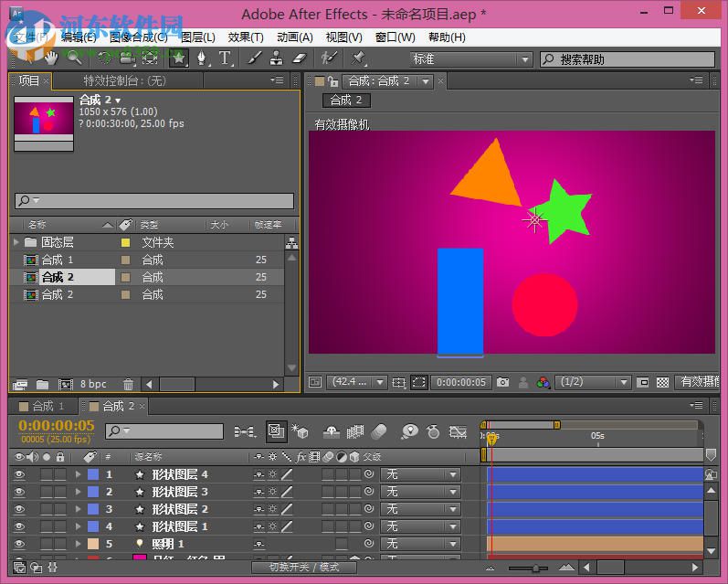Select the Eraser tool
The width and height of the screenshot is (728, 584).
pos(299,58)
